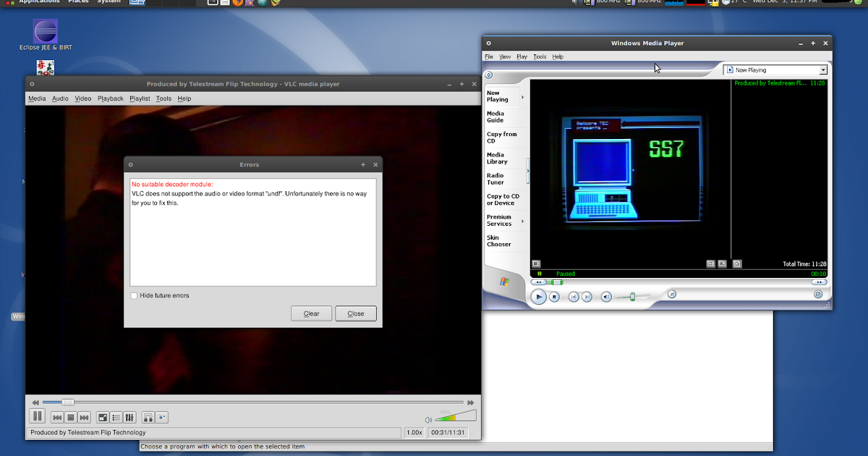The height and width of the screenshot is (456, 868).
Task: Open Copy from CD in WMP
Action: (x=502, y=138)
